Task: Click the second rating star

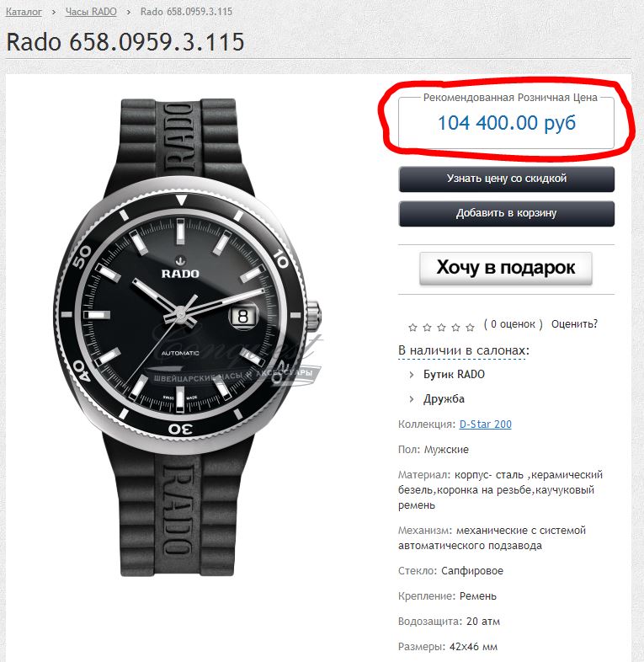Action: point(427,327)
